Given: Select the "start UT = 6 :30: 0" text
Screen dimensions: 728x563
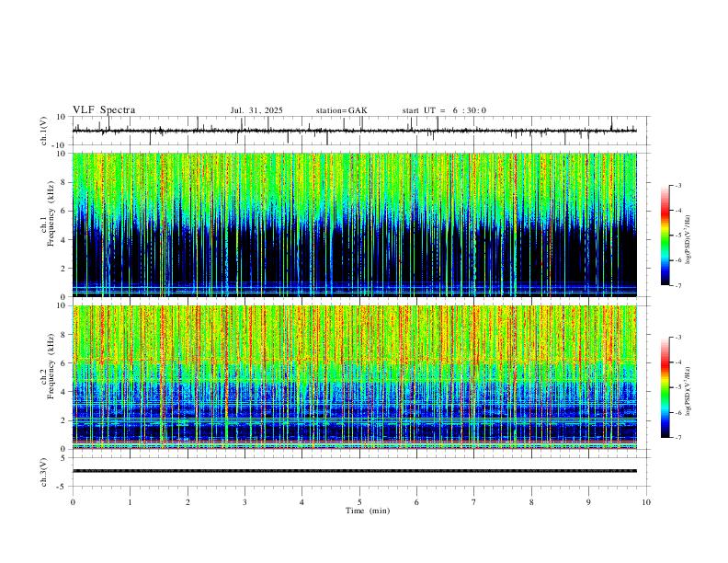Looking at the screenshot, I should [444, 110].
